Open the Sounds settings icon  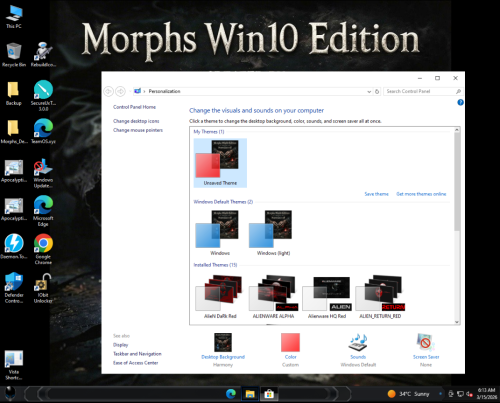358,342
